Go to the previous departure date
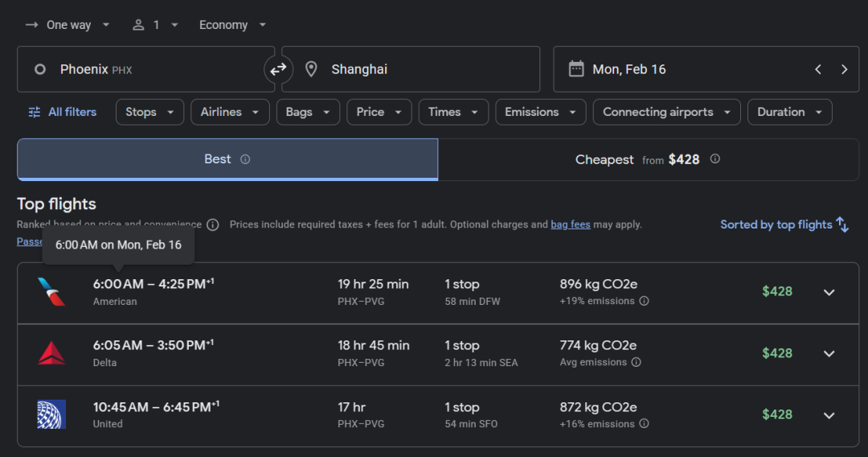 click(818, 69)
